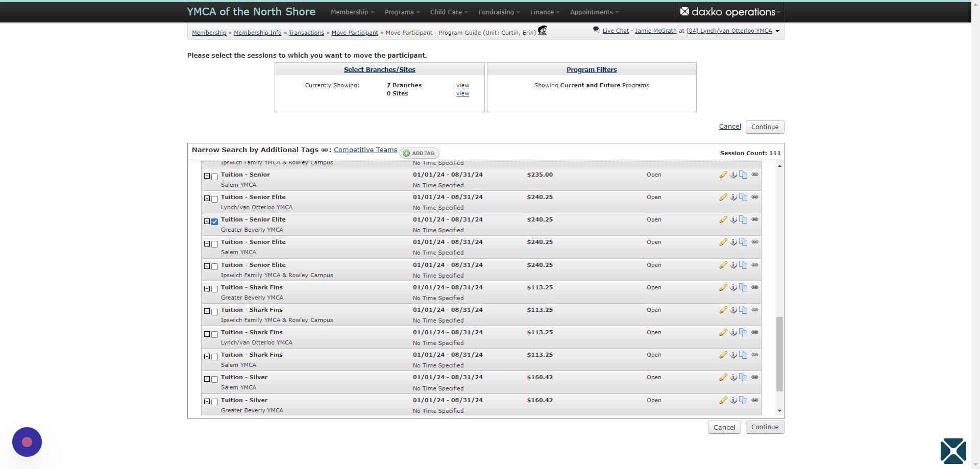This screenshot has height=469, width=980.
Task: Tick the Tuition - Senior Salem YMCA checkbox
Action: 214,177
